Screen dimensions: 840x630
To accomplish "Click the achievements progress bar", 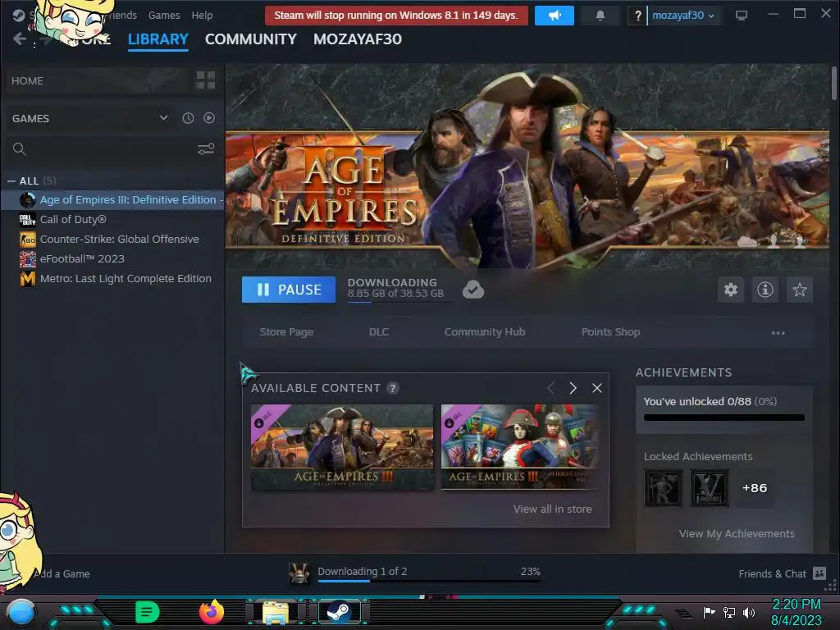I will tap(724, 418).
